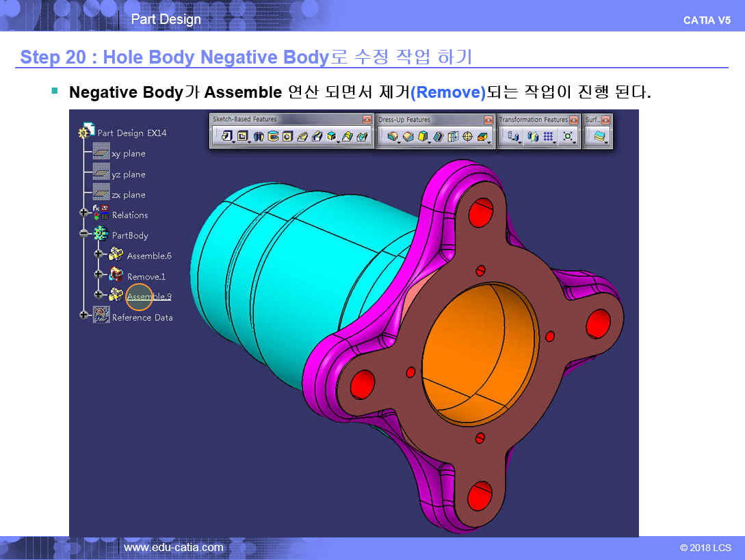
Task: Click the Pocket tool icon
Action: point(242,137)
